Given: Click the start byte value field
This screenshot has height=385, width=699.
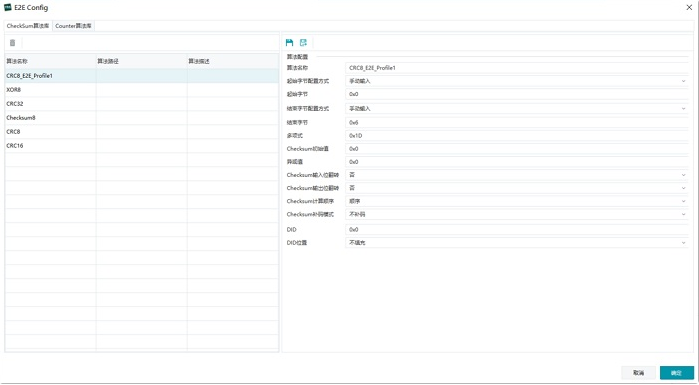Looking at the screenshot, I should click(517, 94).
